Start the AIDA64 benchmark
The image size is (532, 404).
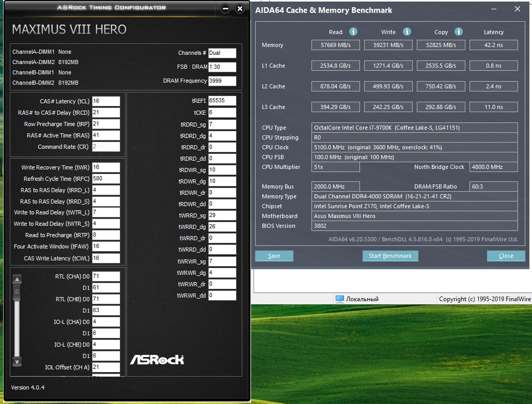click(390, 256)
